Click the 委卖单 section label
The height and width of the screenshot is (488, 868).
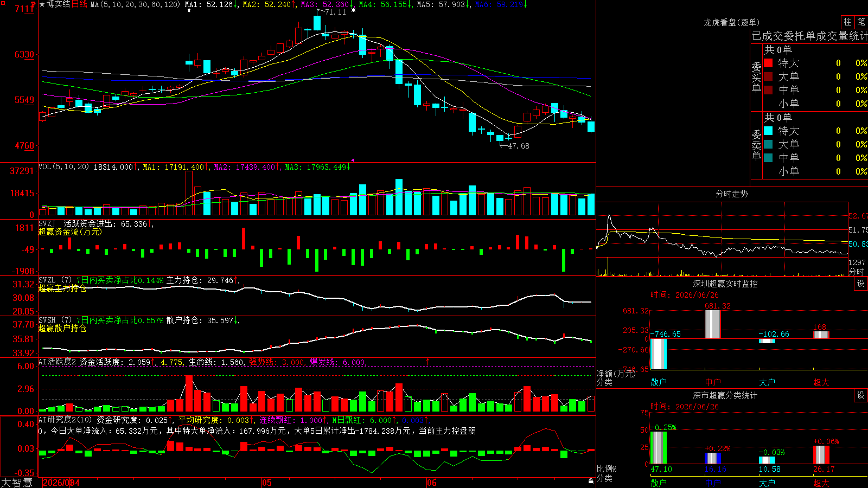coord(756,145)
